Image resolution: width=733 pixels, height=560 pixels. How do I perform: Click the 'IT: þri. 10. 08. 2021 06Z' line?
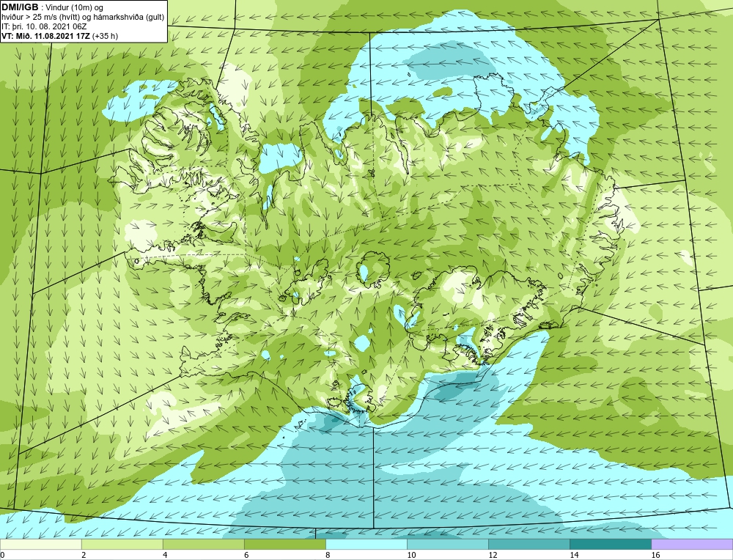click(x=44, y=26)
